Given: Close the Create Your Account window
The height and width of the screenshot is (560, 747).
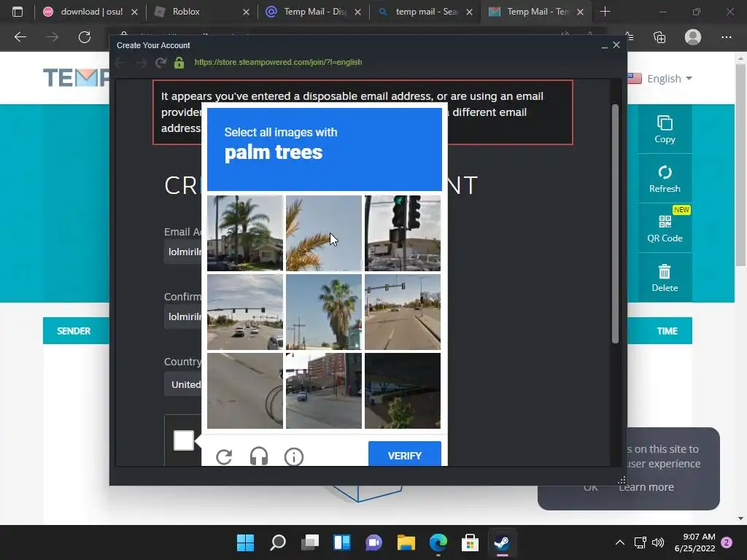Looking at the screenshot, I should pos(616,44).
